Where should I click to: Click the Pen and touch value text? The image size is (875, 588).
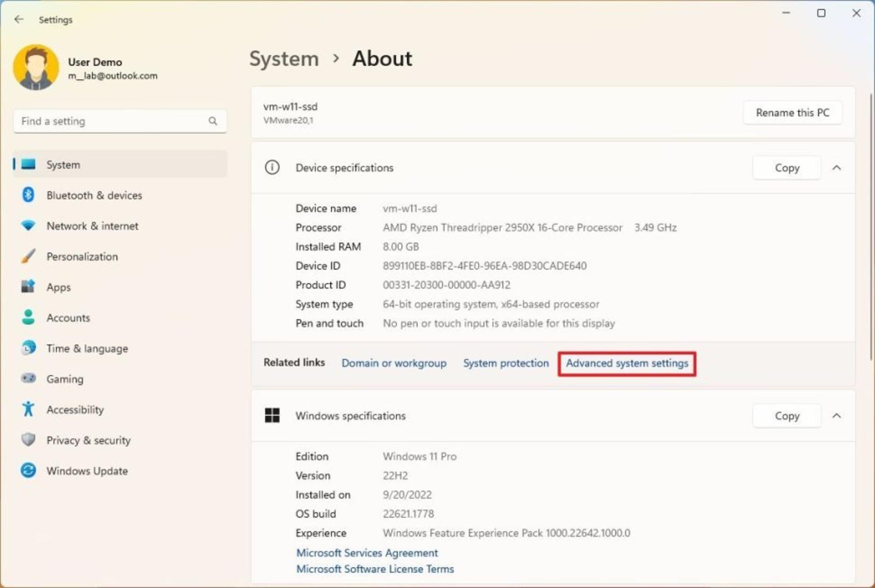point(499,323)
